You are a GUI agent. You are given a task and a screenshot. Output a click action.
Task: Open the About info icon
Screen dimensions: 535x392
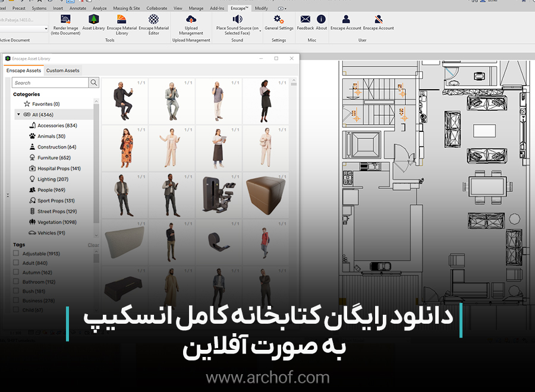click(321, 20)
